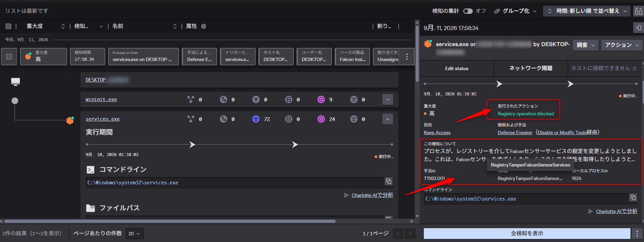Click the disk operations icon in wininit.exe row
Viewport: 644px width, 242px height.
pos(288,99)
